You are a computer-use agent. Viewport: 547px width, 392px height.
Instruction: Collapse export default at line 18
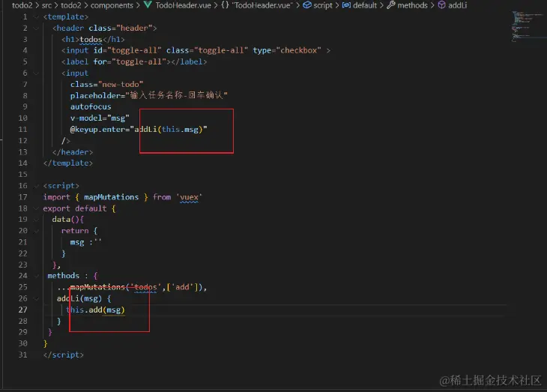[x=36, y=208]
